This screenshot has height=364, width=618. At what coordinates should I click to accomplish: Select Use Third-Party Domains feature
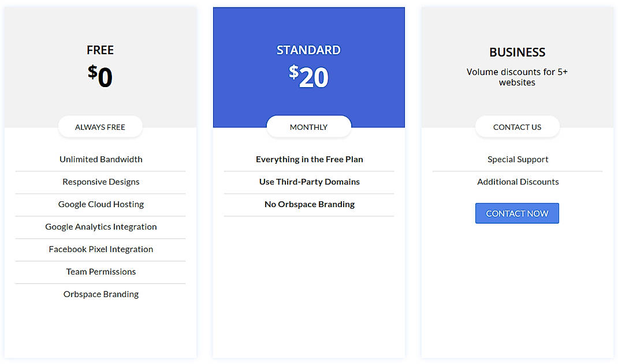[x=309, y=182]
